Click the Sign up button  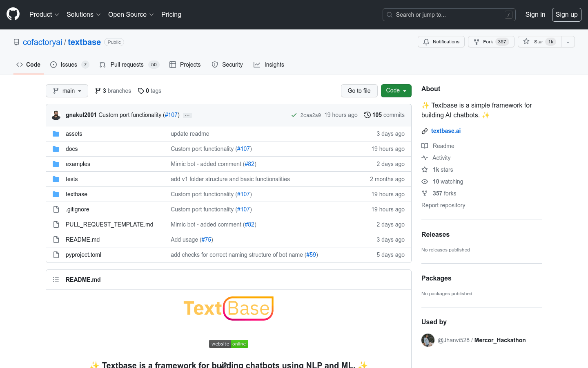tap(566, 14)
